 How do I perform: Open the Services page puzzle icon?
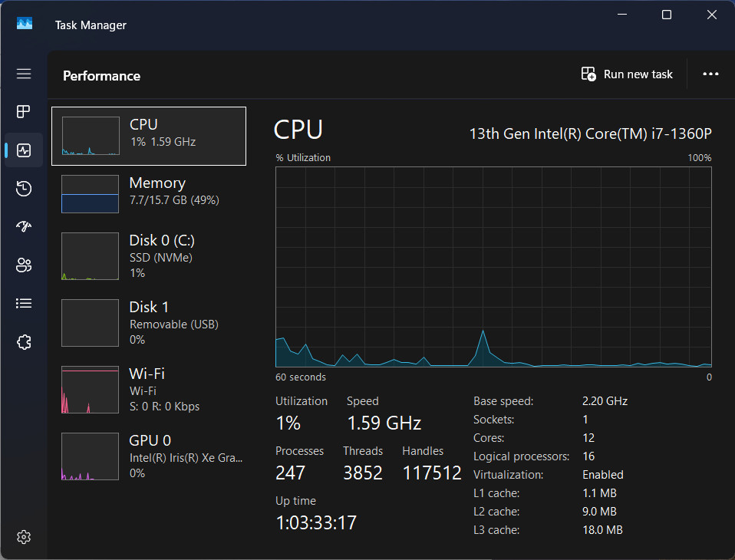click(x=24, y=342)
